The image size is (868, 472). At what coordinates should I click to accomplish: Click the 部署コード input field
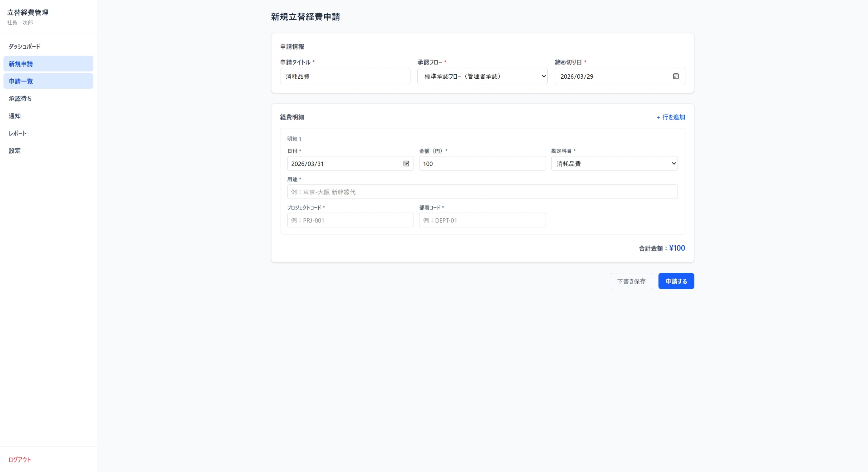click(482, 220)
